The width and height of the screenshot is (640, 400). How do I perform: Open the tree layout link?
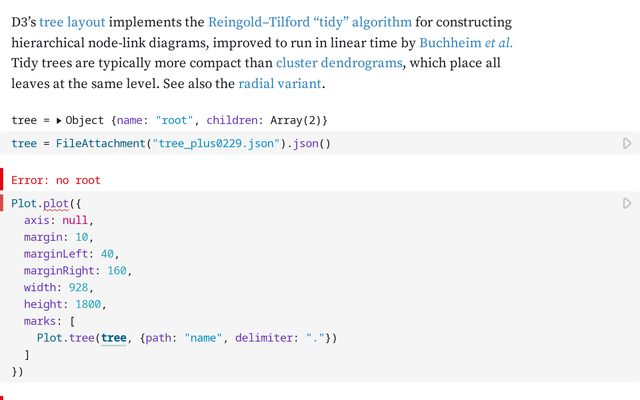pos(72,22)
